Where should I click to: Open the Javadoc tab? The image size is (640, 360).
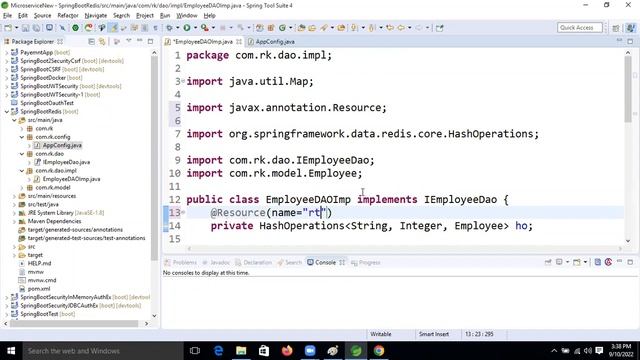[216, 262]
